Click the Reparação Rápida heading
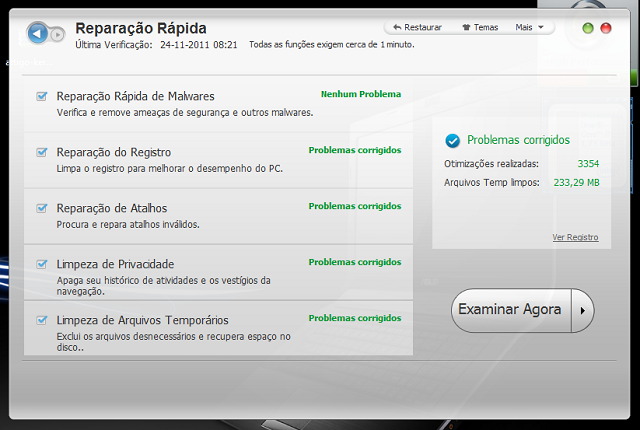640x430 pixels. pos(141,28)
